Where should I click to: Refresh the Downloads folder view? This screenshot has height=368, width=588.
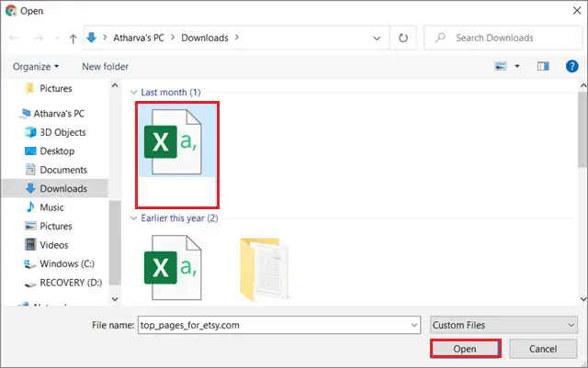point(403,38)
